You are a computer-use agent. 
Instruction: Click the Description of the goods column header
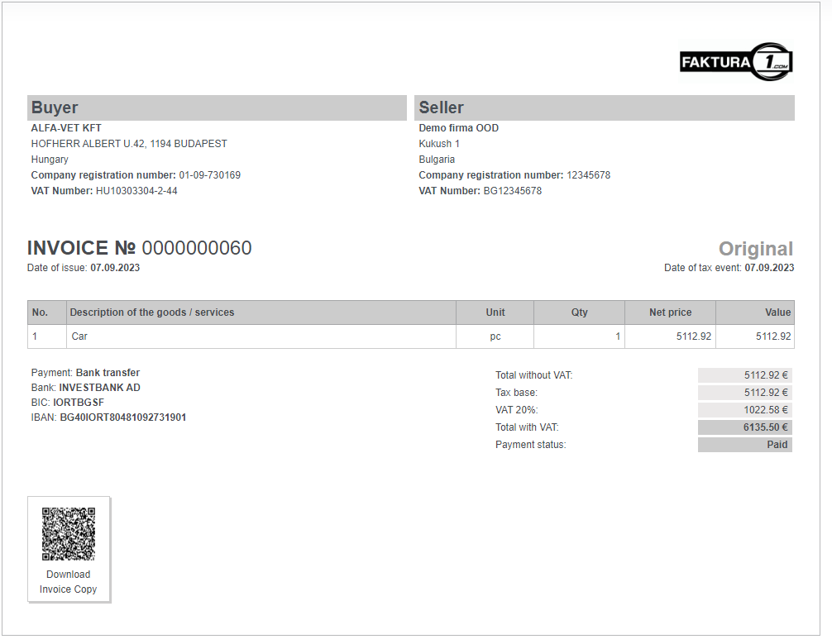coord(152,312)
